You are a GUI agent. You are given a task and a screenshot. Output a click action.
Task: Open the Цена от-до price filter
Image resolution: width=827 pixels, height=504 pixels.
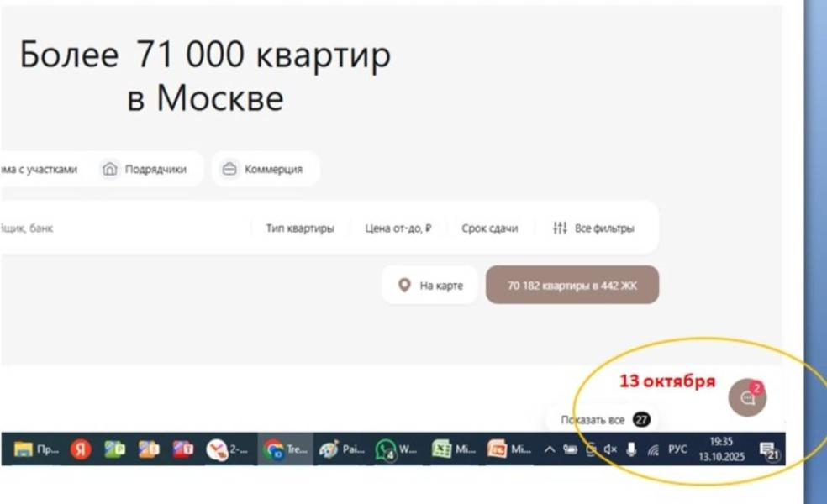pyautogui.click(x=398, y=228)
